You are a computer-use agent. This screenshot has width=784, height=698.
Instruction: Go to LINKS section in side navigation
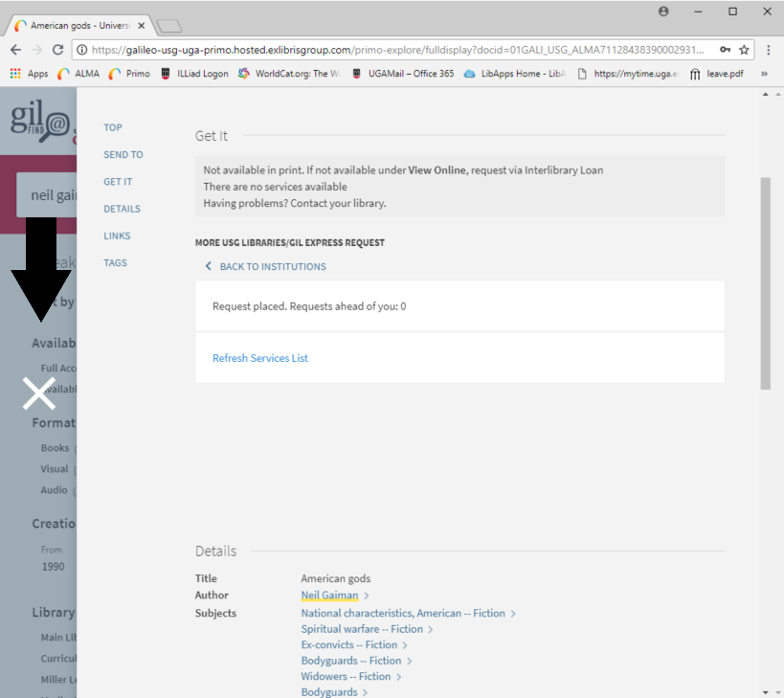pyautogui.click(x=117, y=236)
